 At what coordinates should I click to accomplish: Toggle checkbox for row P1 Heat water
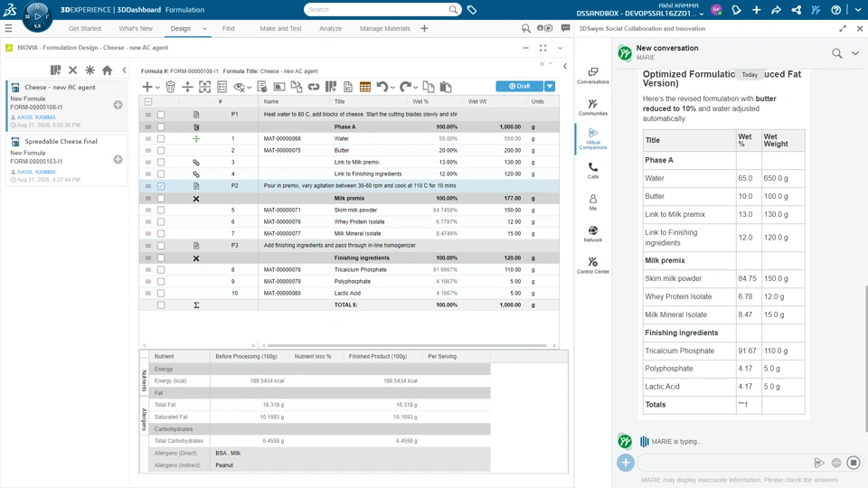click(x=161, y=115)
